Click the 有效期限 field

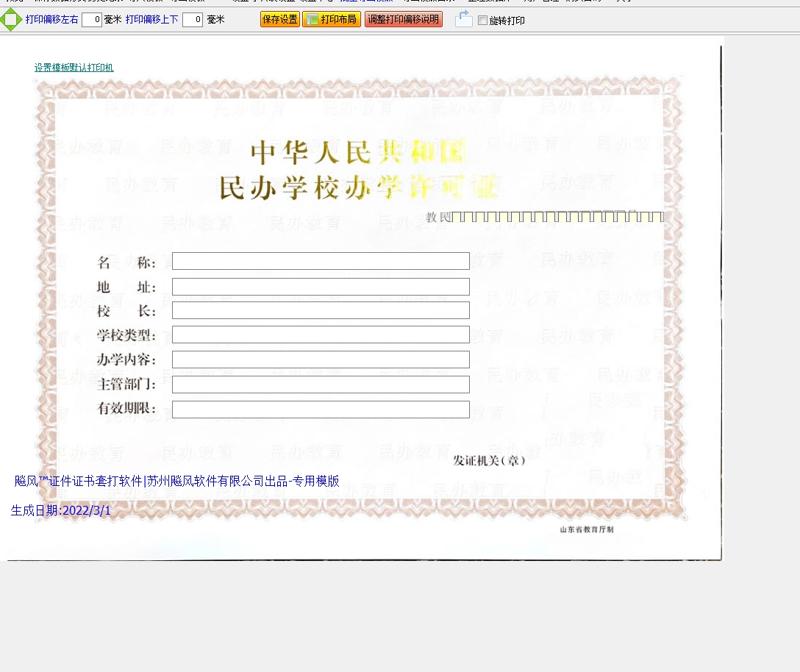(x=321, y=410)
